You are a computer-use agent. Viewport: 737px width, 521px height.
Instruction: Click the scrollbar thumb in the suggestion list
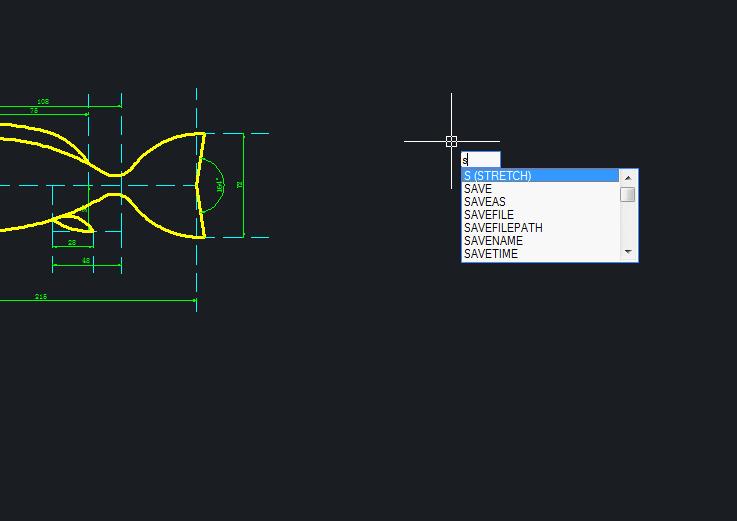point(628,194)
